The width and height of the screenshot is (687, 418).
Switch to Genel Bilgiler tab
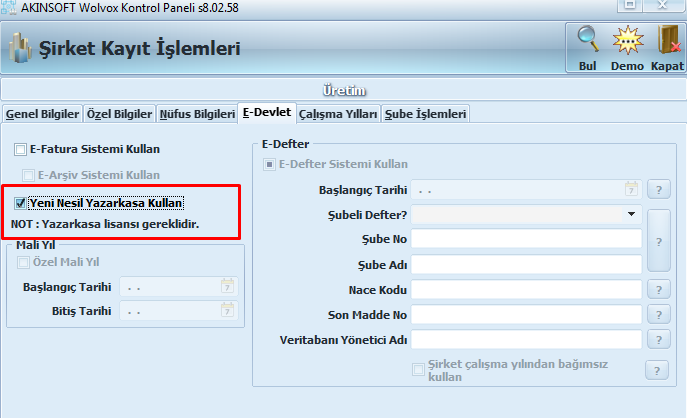pos(42,114)
